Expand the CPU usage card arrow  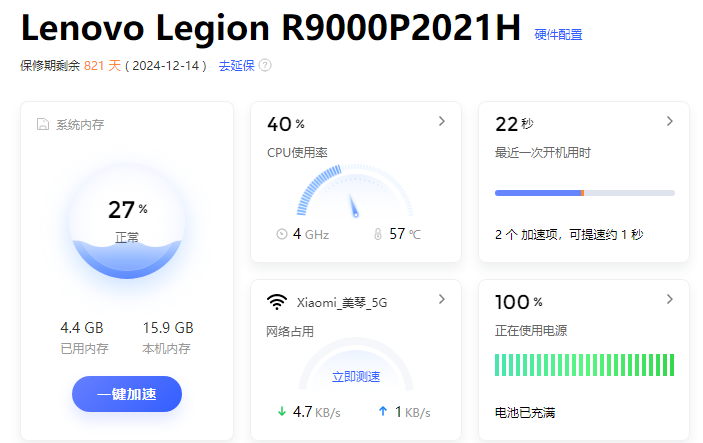pos(441,121)
